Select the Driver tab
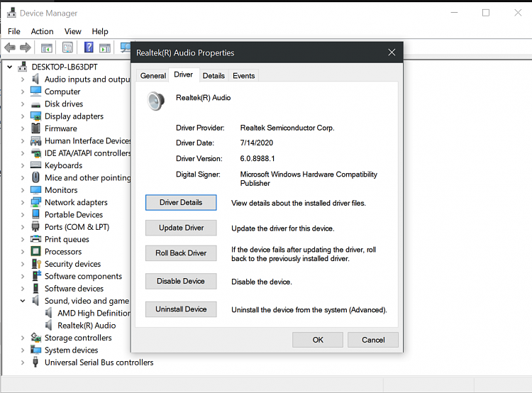Screen dimensions: 532x393 184,74
